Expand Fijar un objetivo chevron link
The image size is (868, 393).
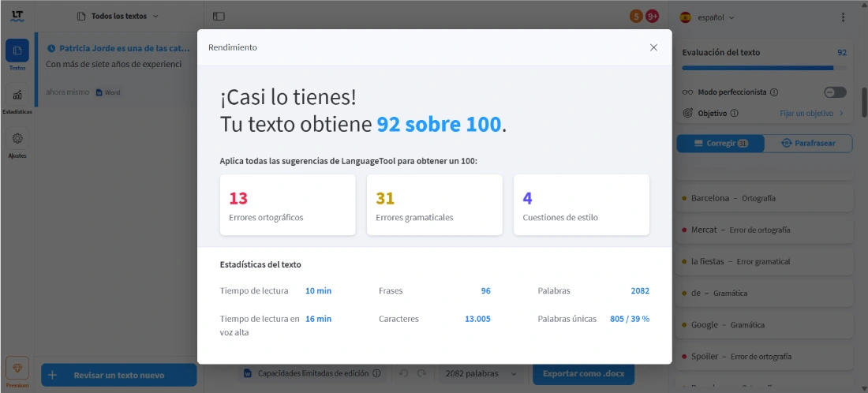[811, 113]
